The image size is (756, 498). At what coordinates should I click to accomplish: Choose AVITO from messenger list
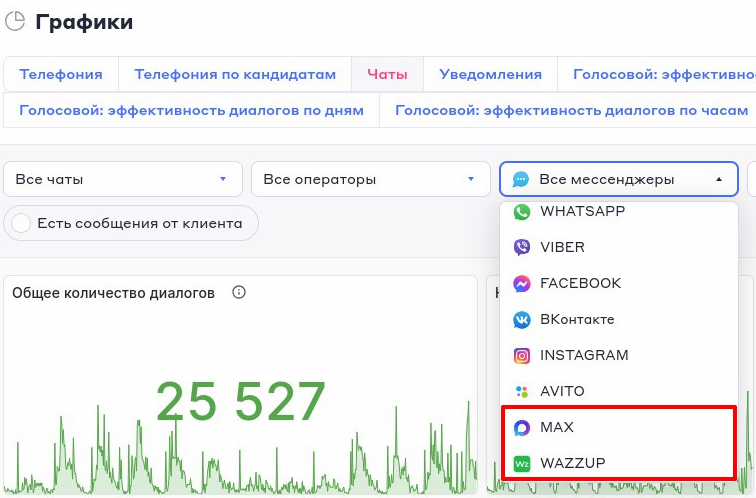click(619, 391)
